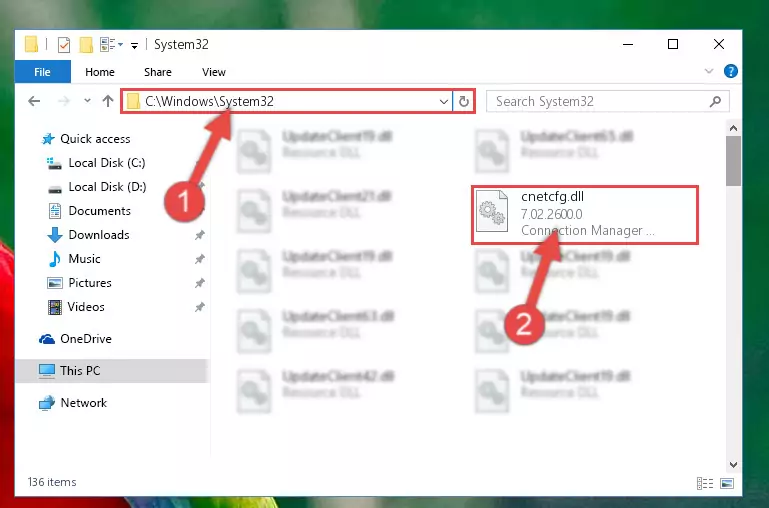Viewport: 769px width, 508px height.
Task: Maximize the System32 window
Action: [673, 44]
